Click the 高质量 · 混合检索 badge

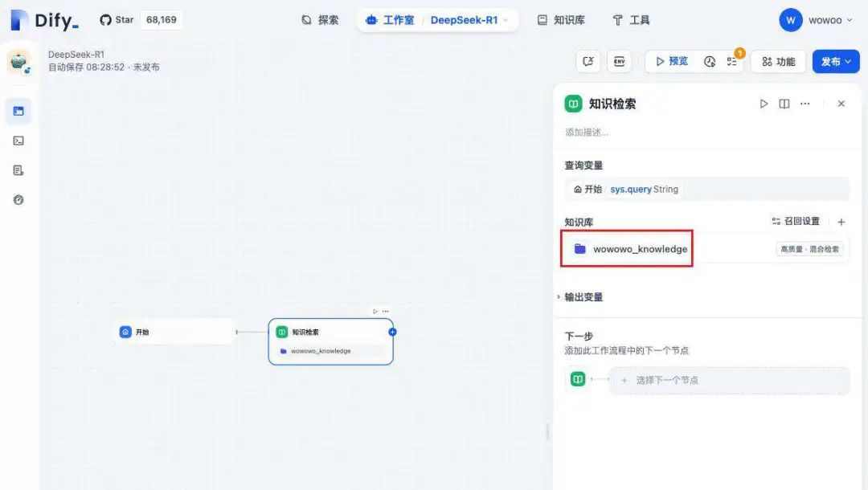[x=809, y=250]
